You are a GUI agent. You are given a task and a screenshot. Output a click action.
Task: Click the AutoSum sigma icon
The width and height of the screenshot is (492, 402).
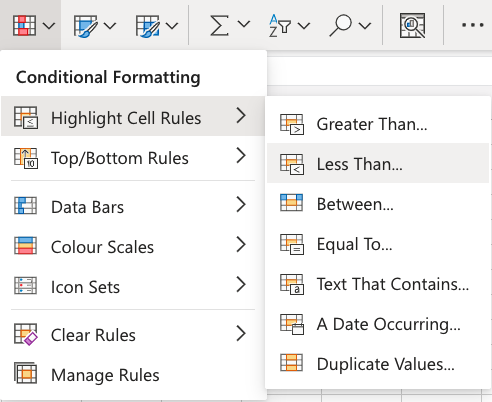219,25
